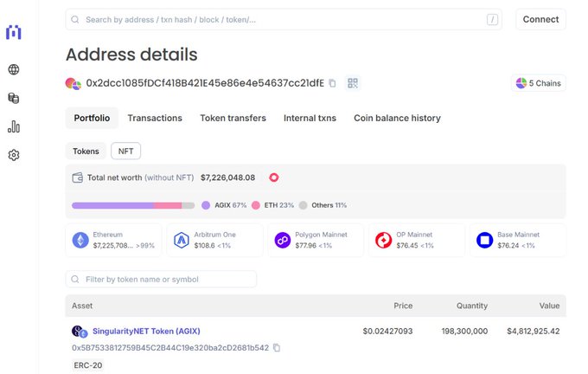Click the AGIX price $0.02427093
This screenshot has height=374, width=588.
tap(387, 332)
